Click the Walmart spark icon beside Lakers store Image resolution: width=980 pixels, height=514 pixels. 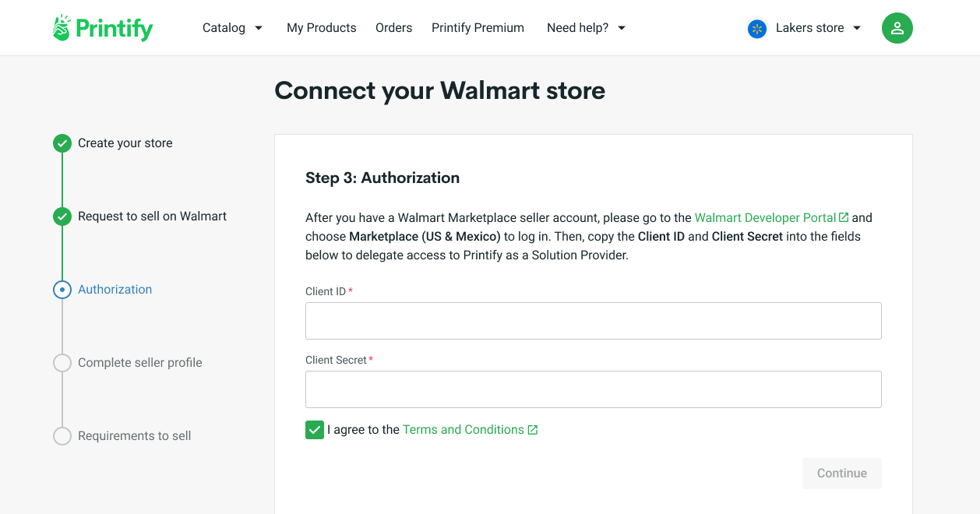(x=756, y=28)
